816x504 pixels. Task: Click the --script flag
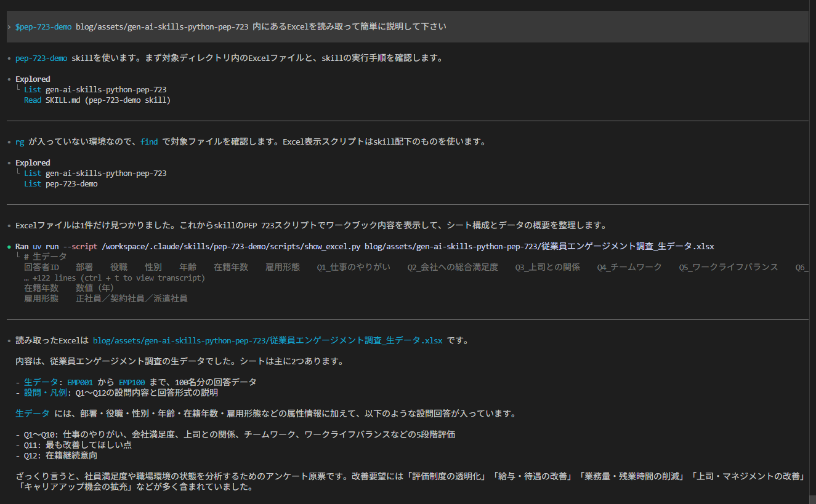(80, 246)
